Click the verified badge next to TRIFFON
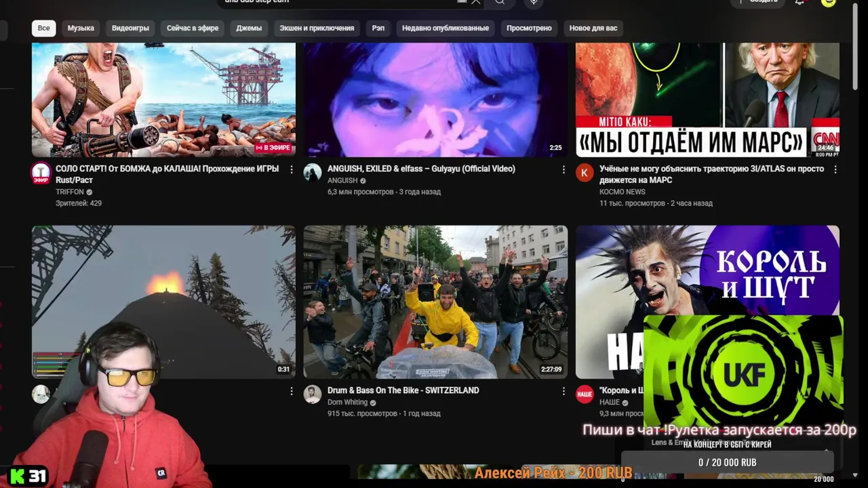This screenshot has width=868, height=488. [x=90, y=192]
